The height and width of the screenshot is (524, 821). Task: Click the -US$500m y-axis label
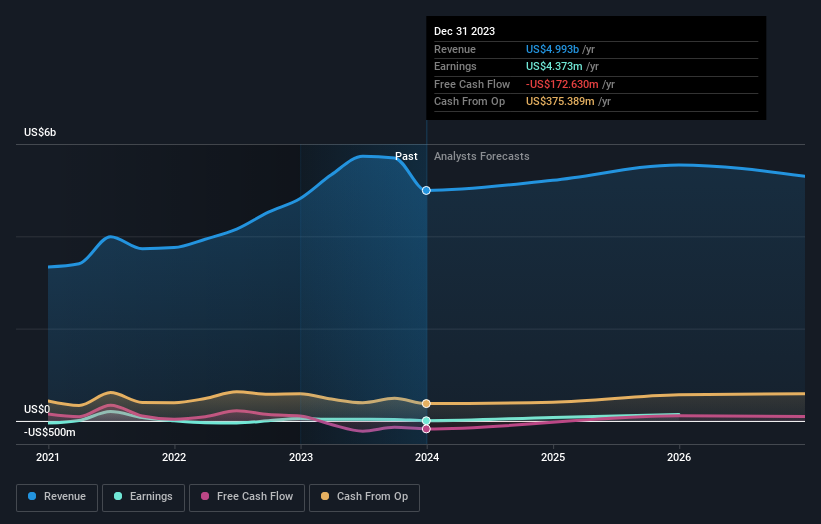tap(49, 432)
